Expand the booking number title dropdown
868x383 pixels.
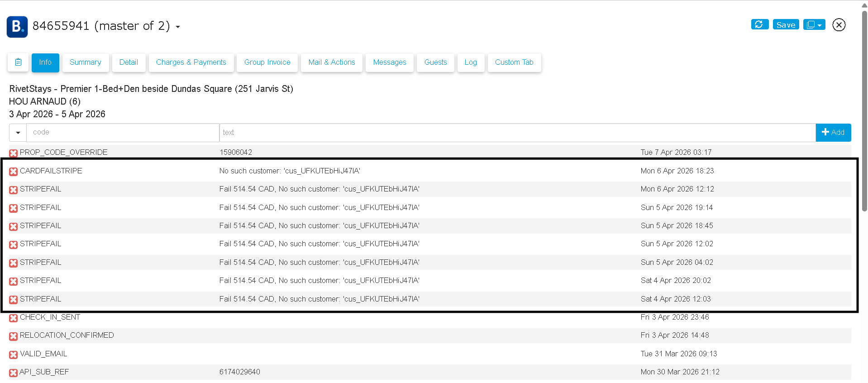tap(178, 27)
